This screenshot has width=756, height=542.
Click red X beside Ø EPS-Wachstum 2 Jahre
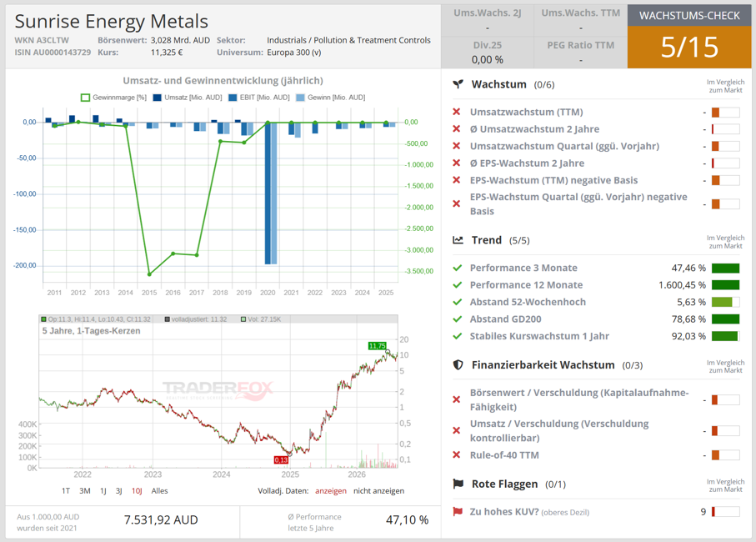point(457,163)
